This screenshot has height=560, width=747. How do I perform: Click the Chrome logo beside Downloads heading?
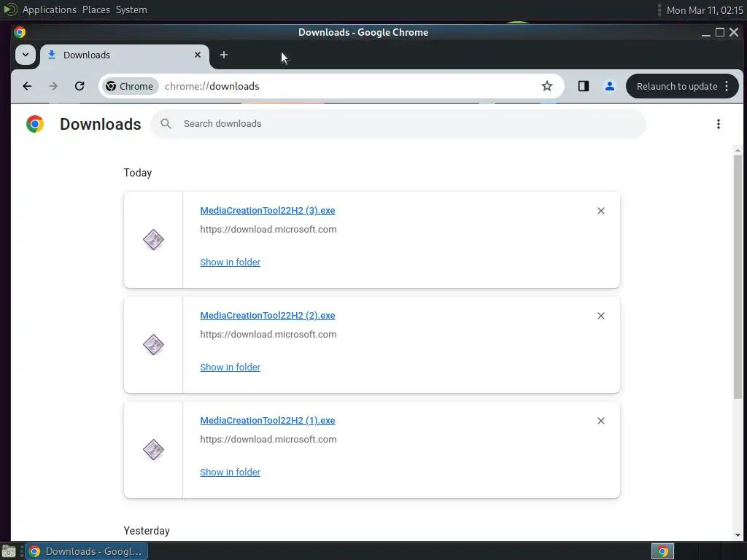pyautogui.click(x=35, y=124)
